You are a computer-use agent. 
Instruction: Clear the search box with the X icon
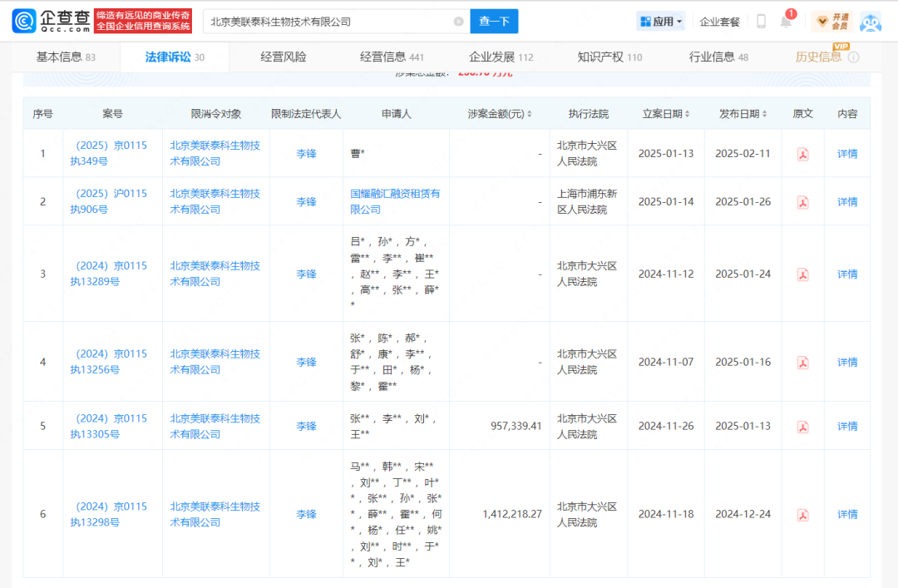(459, 21)
